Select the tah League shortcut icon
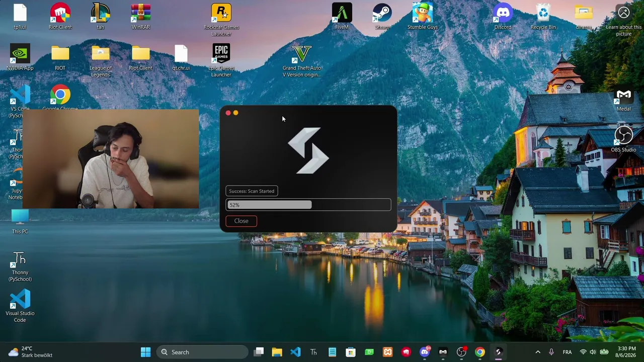The height and width of the screenshot is (362, 644). tap(101, 17)
